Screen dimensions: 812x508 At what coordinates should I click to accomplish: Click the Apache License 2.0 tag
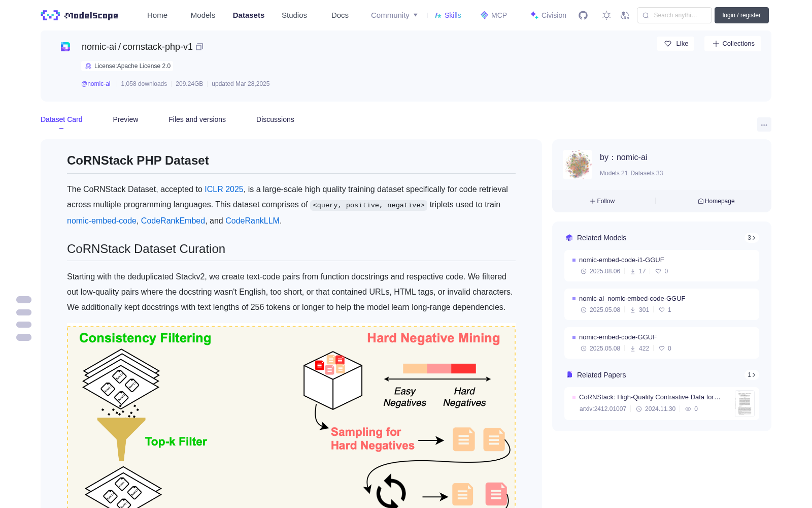pos(127,66)
